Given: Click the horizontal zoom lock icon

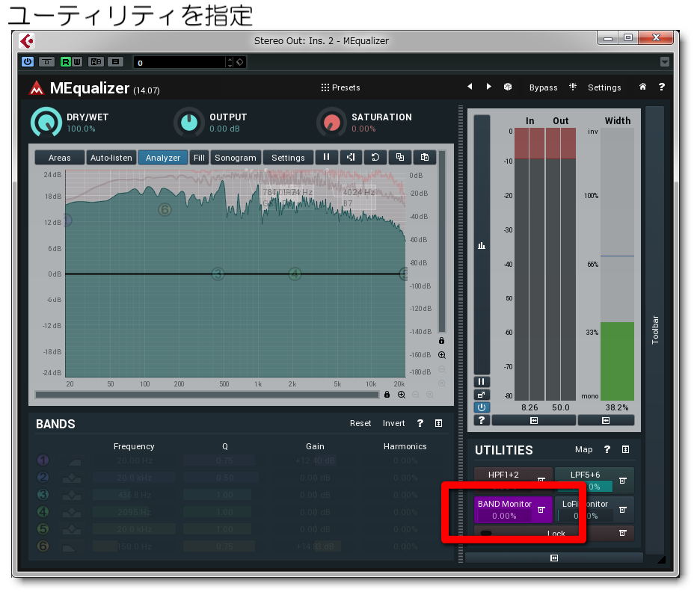Looking at the screenshot, I should [387, 395].
